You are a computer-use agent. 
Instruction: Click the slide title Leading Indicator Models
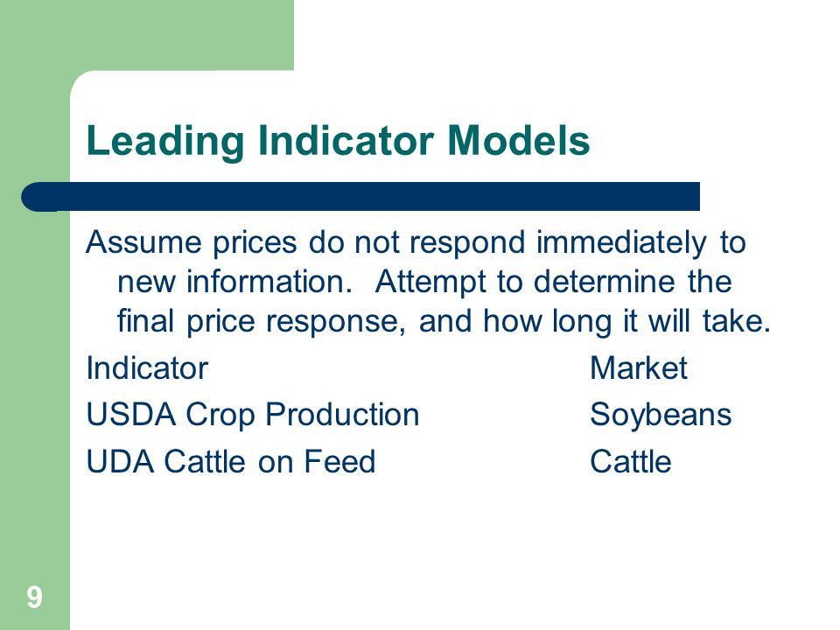click(338, 141)
